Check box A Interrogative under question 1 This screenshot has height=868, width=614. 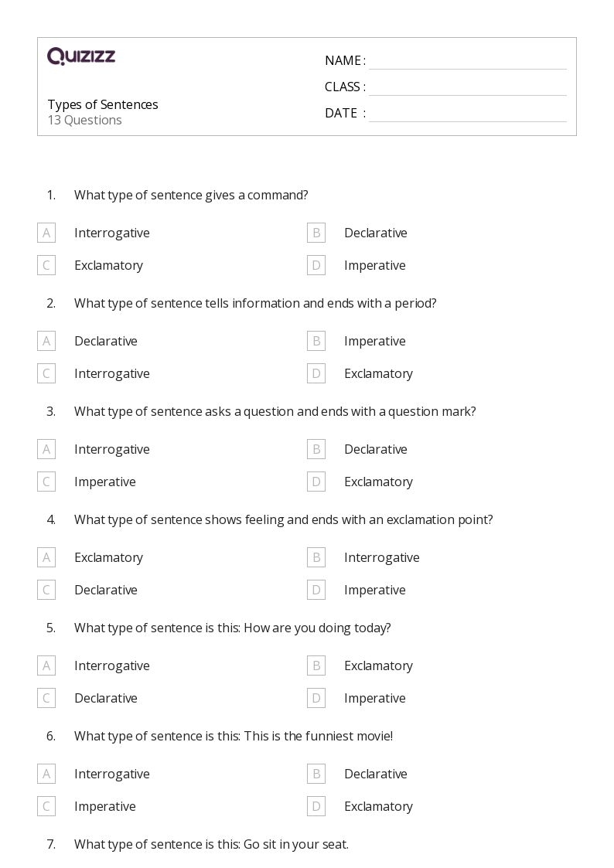click(x=46, y=233)
